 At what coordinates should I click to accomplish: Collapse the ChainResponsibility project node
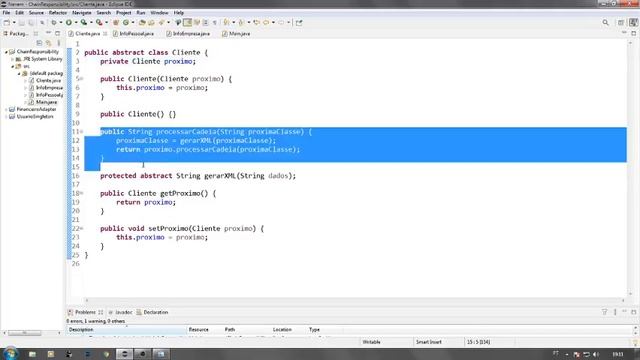6,52
